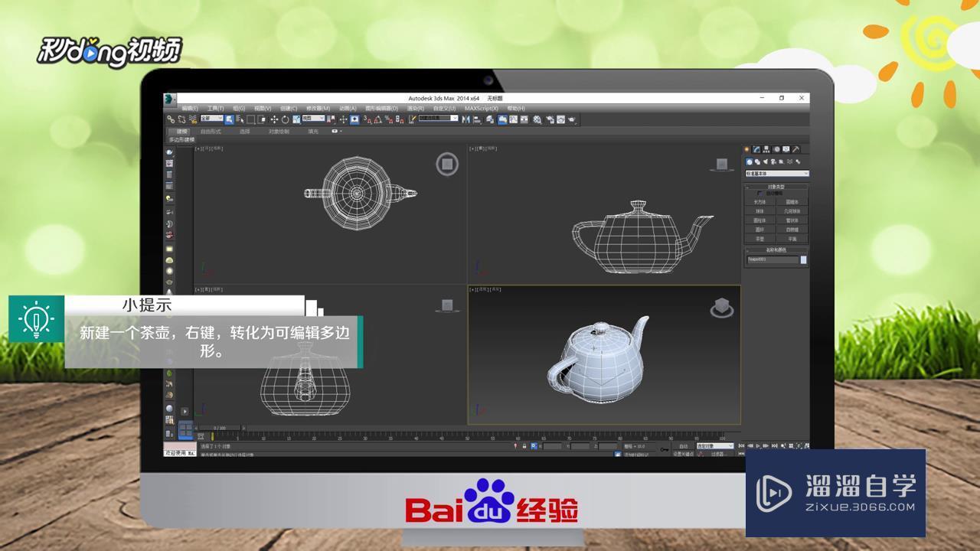Open the Motion panel icon
The height and width of the screenshot is (551, 980).
pos(776,149)
